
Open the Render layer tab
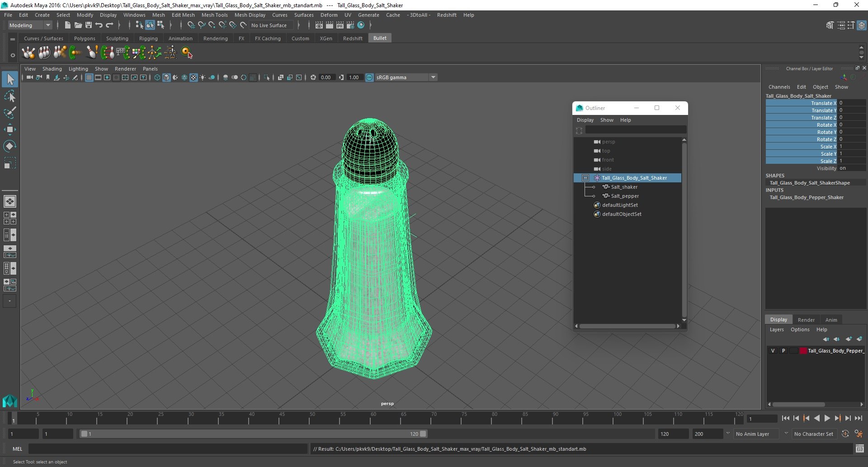click(x=806, y=319)
